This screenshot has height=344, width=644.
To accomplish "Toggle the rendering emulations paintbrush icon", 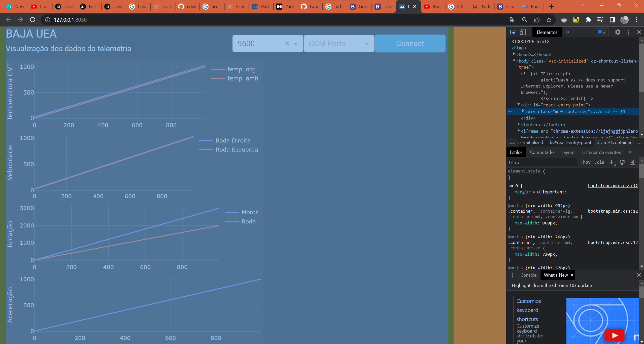I will [x=622, y=162].
